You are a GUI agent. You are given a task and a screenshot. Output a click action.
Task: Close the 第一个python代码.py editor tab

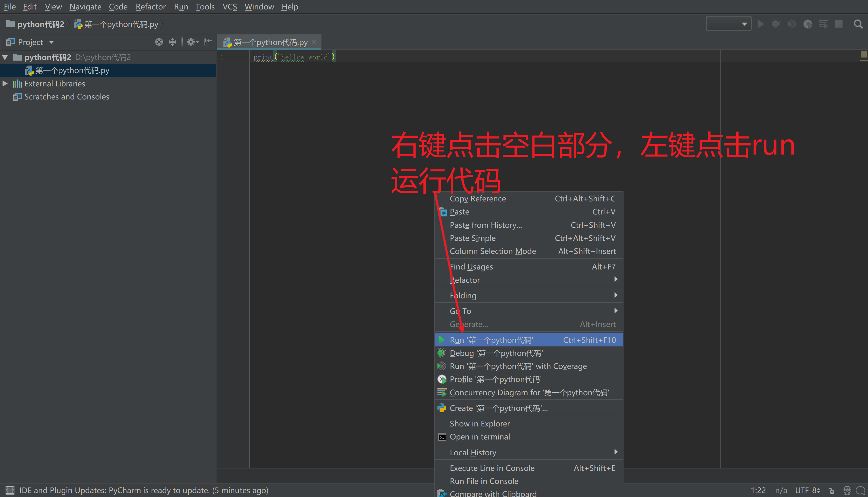point(314,42)
